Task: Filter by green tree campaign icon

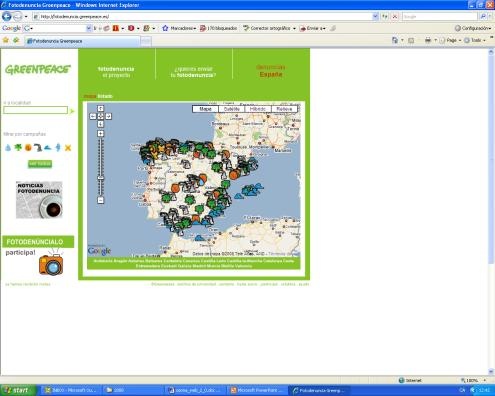Action: 18,147
